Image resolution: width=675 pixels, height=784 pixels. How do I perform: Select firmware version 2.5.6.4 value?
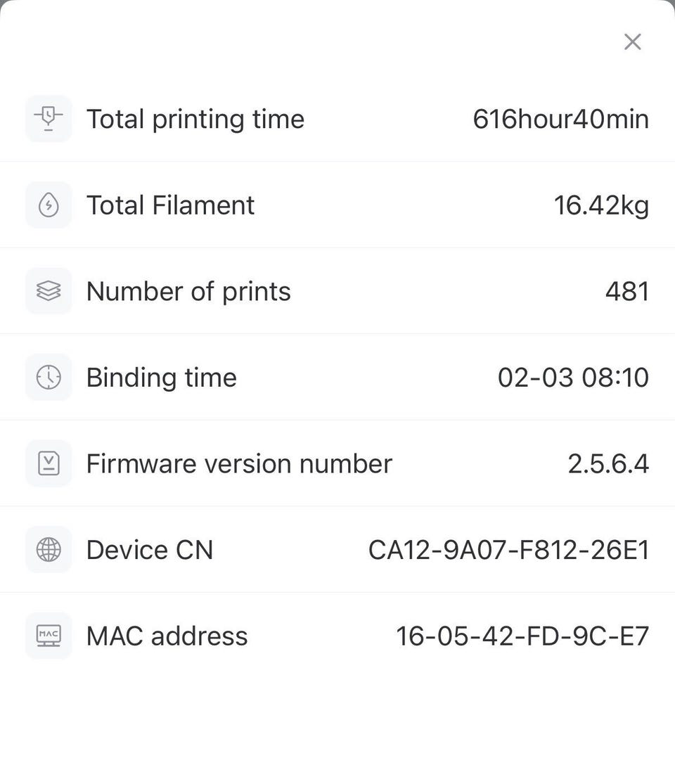[608, 464]
